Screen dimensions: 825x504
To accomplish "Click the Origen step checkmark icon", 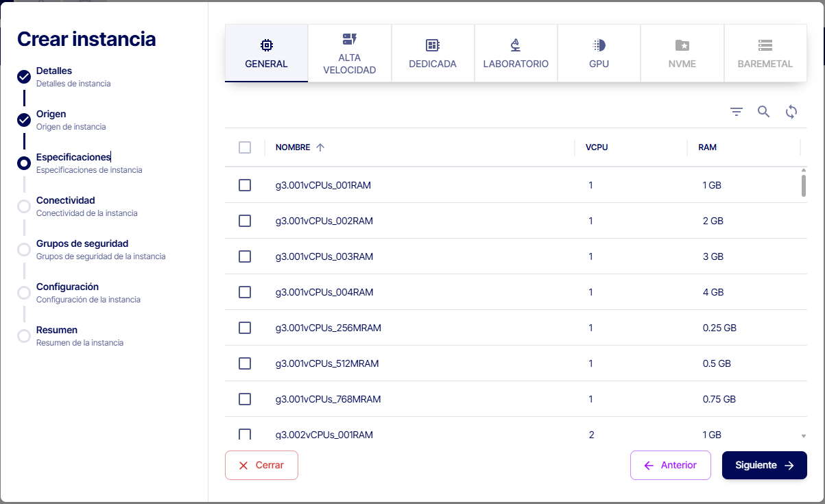I will 24,120.
